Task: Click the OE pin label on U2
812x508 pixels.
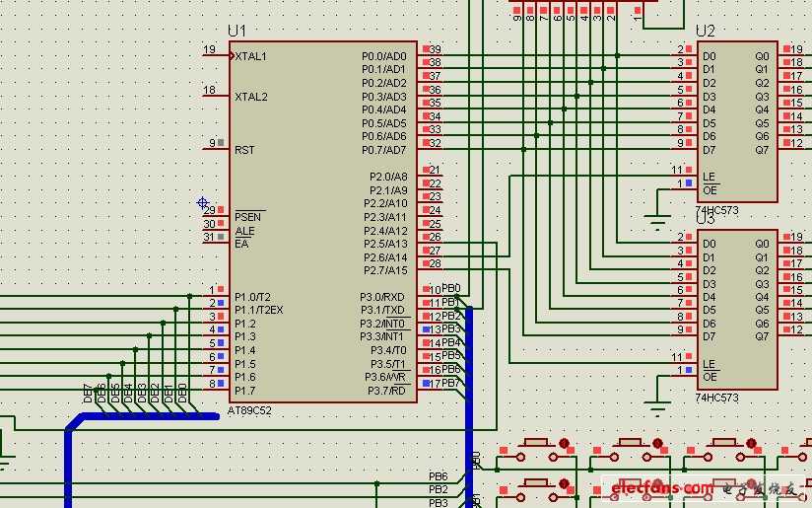Action: (710, 190)
